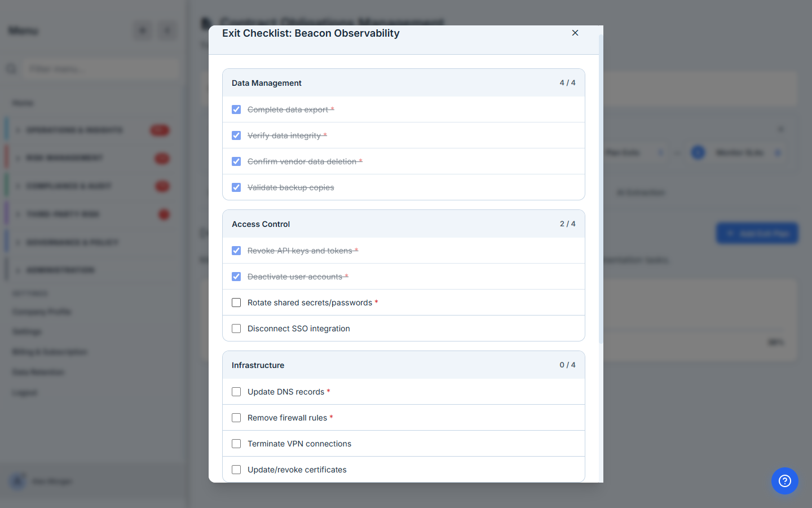Click the 'Disconnect SSO integration' label text

(x=299, y=329)
